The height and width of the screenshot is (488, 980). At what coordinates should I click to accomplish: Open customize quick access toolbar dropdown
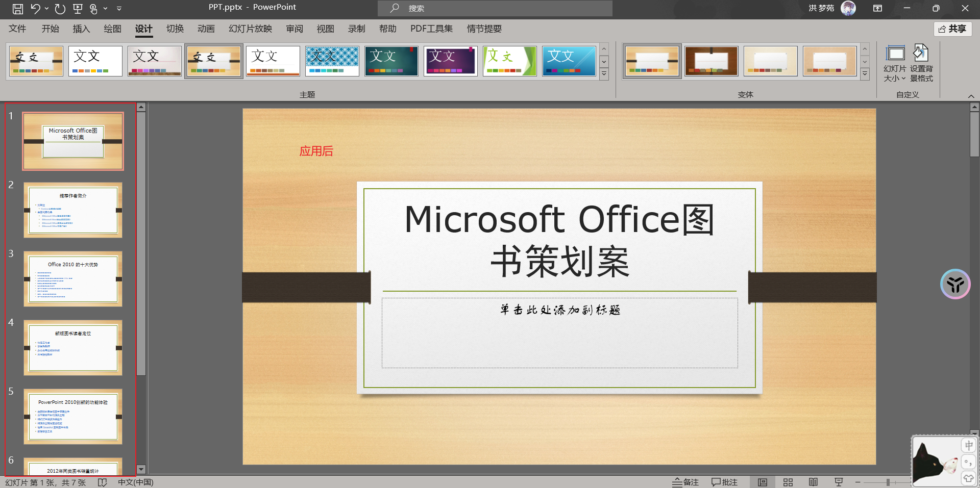(119, 8)
